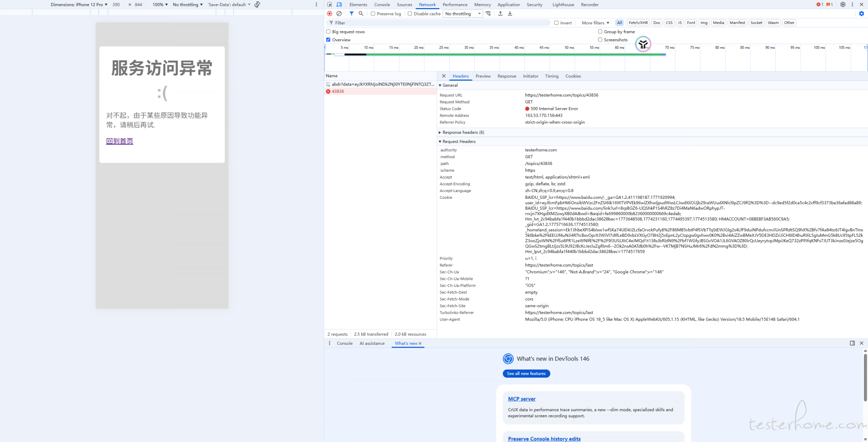Rotate the device viewport
This screenshot has height=442, width=868.
pyautogui.click(x=257, y=5)
